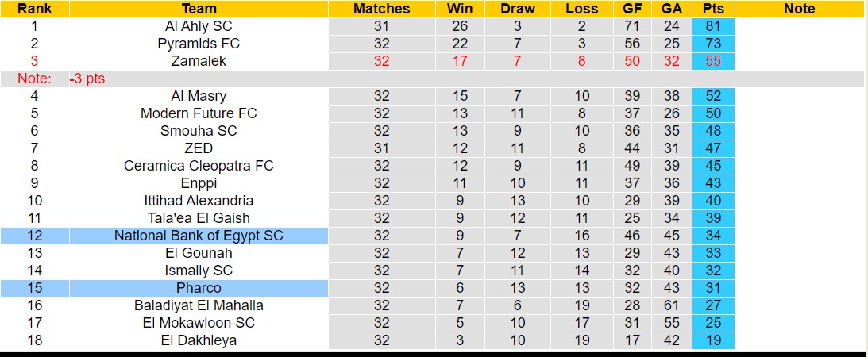Select the highlighted National Bank of Egypt SC row

199,236
